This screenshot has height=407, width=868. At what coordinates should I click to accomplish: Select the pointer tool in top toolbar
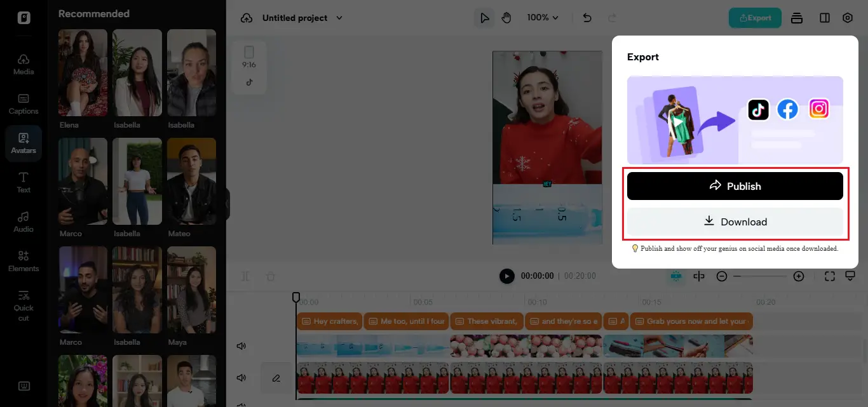tap(485, 18)
